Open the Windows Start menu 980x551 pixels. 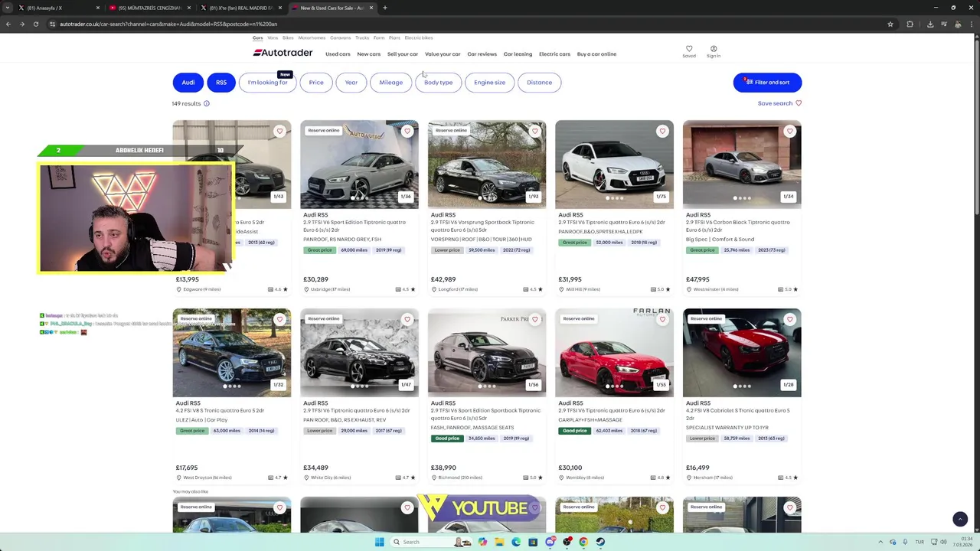coord(379,542)
